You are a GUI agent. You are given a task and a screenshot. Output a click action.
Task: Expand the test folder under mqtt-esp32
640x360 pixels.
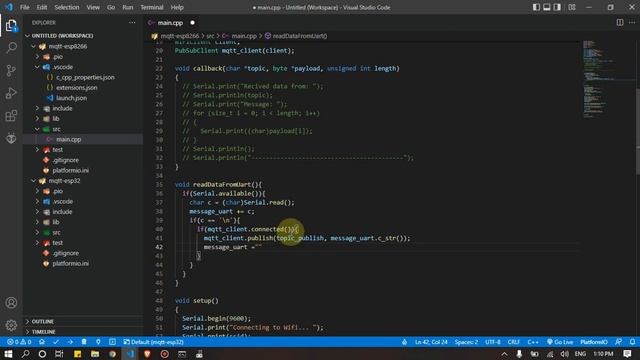click(83, 243)
